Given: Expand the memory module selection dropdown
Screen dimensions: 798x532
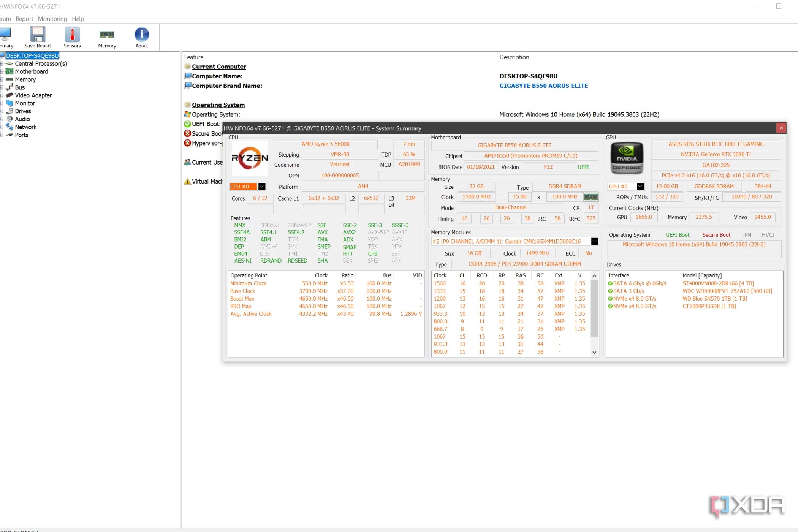Looking at the screenshot, I should click(595, 242).
